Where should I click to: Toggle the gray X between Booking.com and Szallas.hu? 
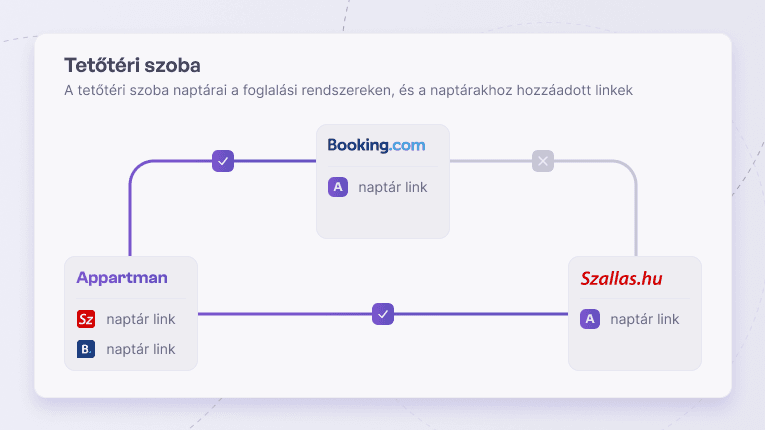pos(543,161)
